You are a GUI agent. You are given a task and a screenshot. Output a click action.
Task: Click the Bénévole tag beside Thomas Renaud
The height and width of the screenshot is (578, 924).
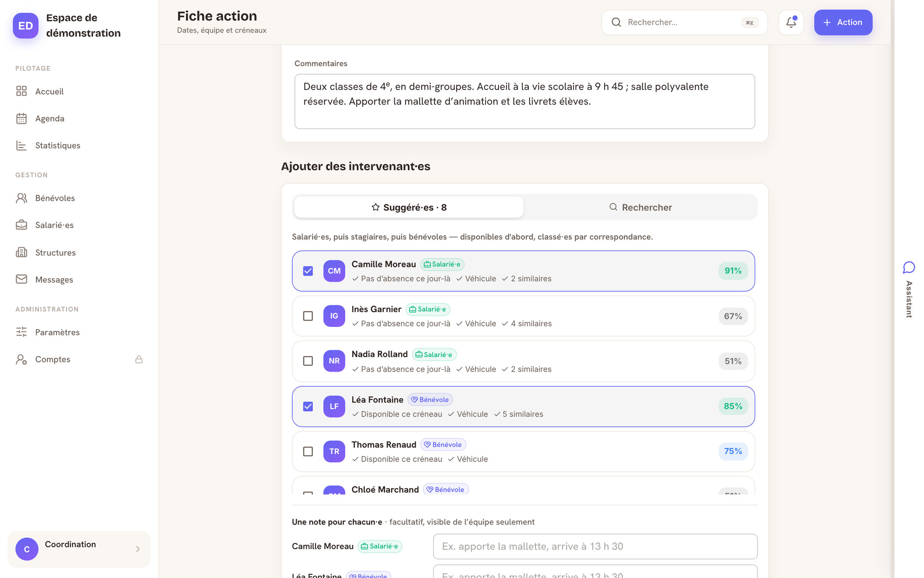pyautogui.click(x=443, y=445)
